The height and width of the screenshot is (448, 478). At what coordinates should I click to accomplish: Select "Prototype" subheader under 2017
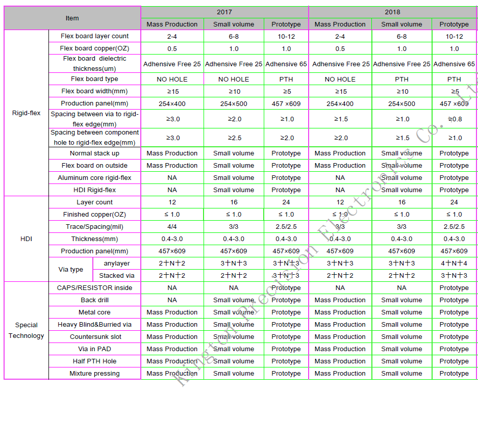(x=286, y=24)
